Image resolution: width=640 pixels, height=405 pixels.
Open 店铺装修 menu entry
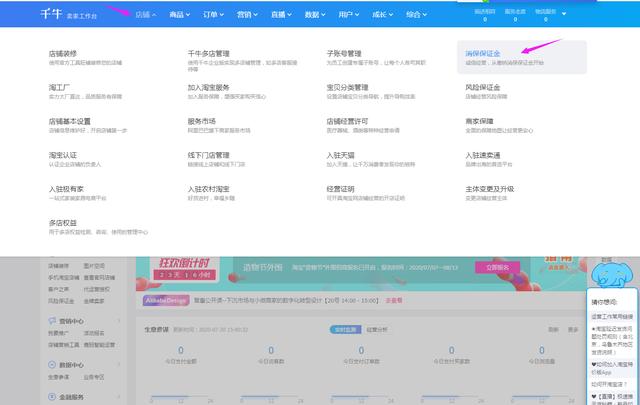coord(63,53)
